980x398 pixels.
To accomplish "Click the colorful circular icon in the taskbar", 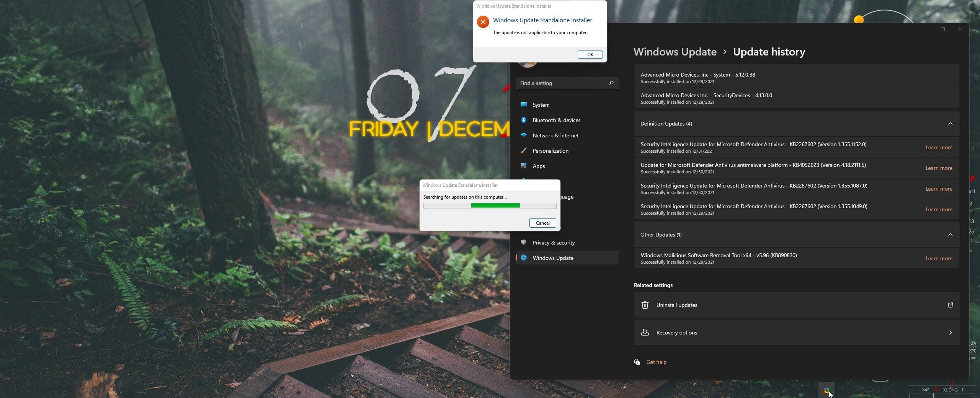I will point(826,390).
